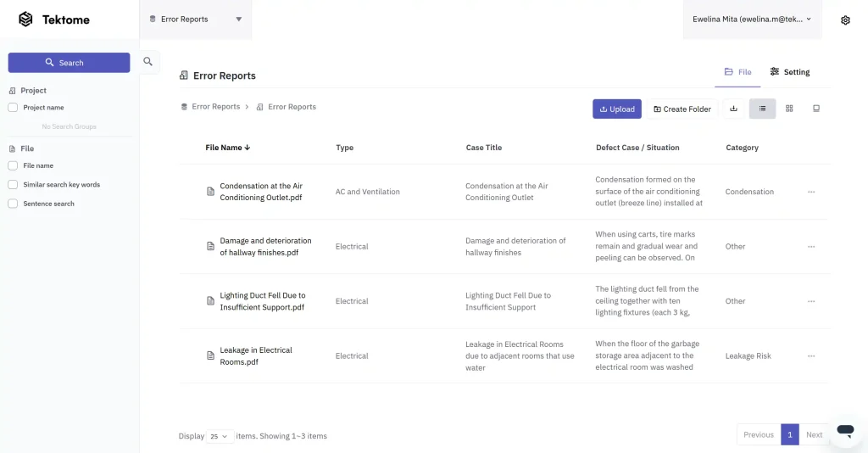The height and width of the screenshot is (453, 868).
Task: Open more options for Leakage in Electrical Rooms
Action: (x=811, y=356)
